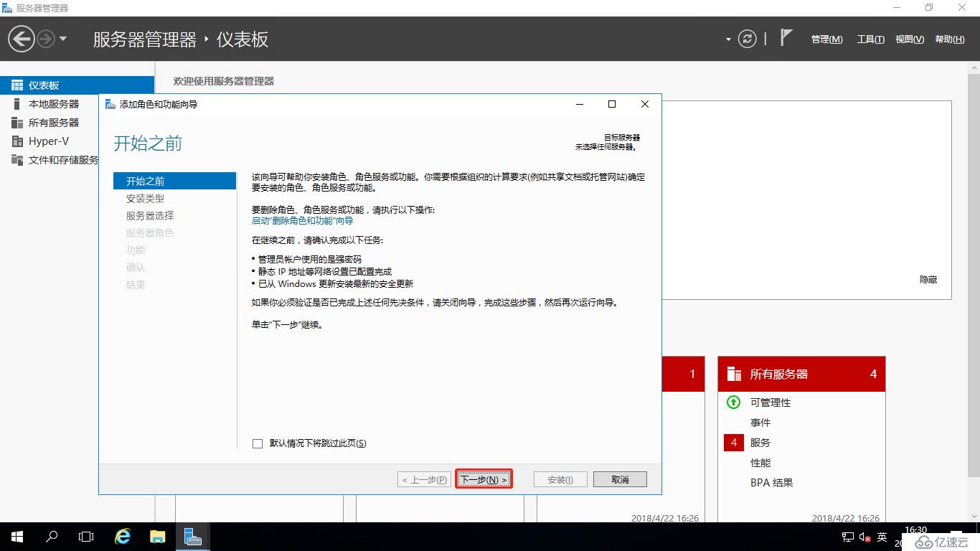Click the Hyper-V sidebar icon

coord(17,141)
